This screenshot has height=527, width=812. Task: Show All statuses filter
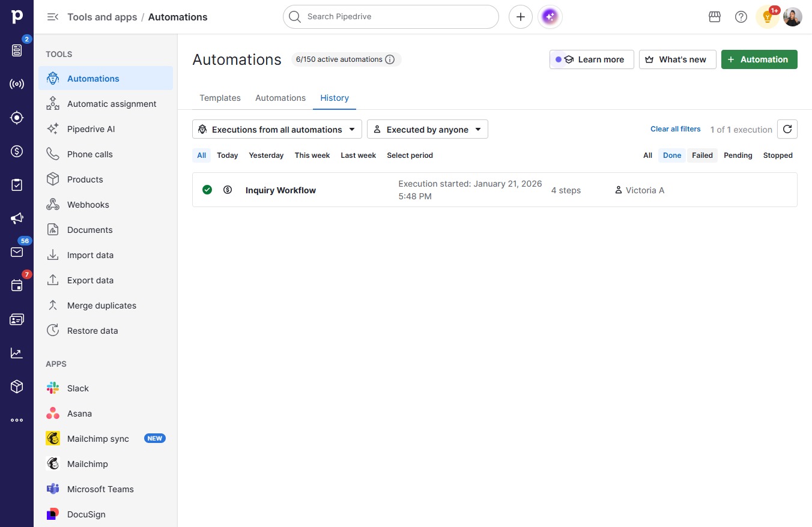[x=647, y=155]
